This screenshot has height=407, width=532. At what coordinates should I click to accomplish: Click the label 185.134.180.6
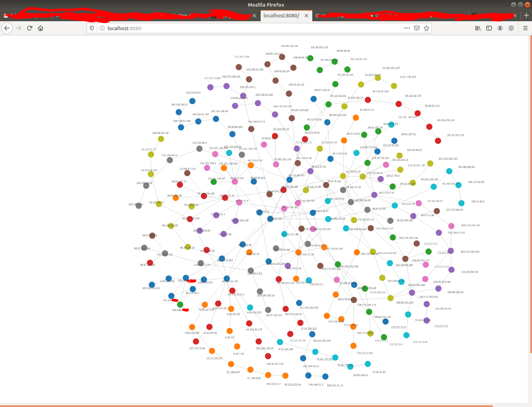click(179, 105)
